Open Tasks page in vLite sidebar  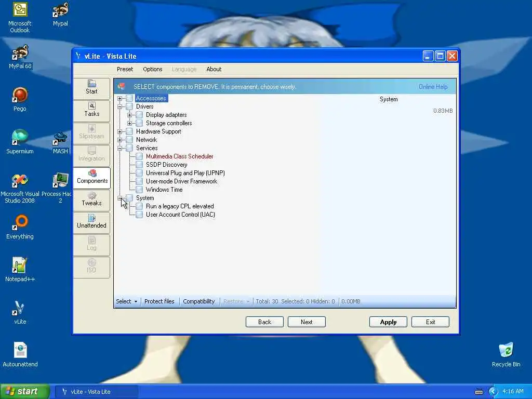[91, 110]
